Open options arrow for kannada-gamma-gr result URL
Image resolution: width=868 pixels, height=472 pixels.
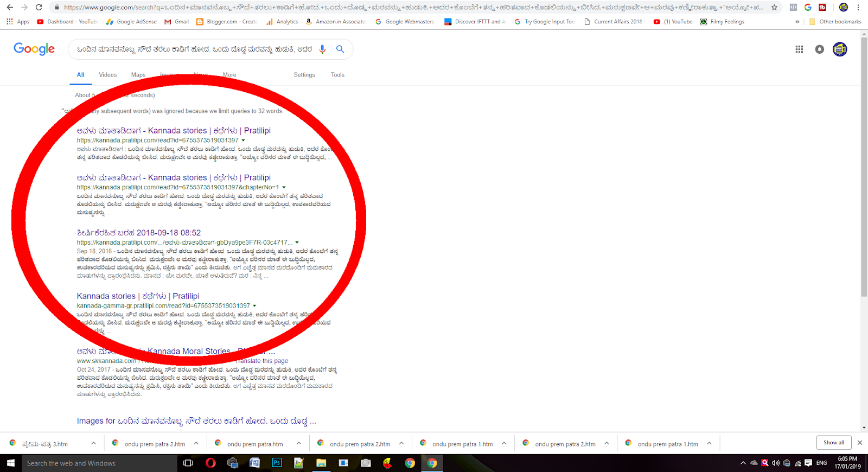[254, 306]
